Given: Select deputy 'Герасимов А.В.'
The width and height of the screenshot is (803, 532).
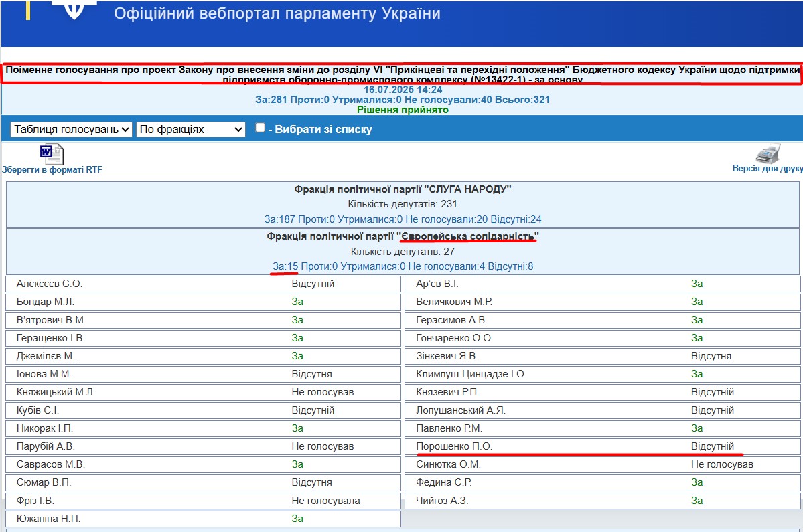Looking at the screenshot, I should [451, 321].
